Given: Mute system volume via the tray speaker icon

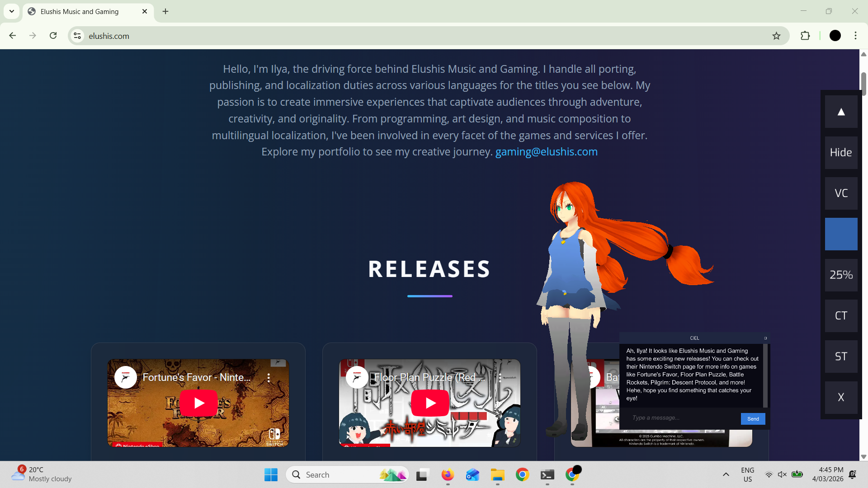Looking at the screenshot, I should click(x=783, y=474).
